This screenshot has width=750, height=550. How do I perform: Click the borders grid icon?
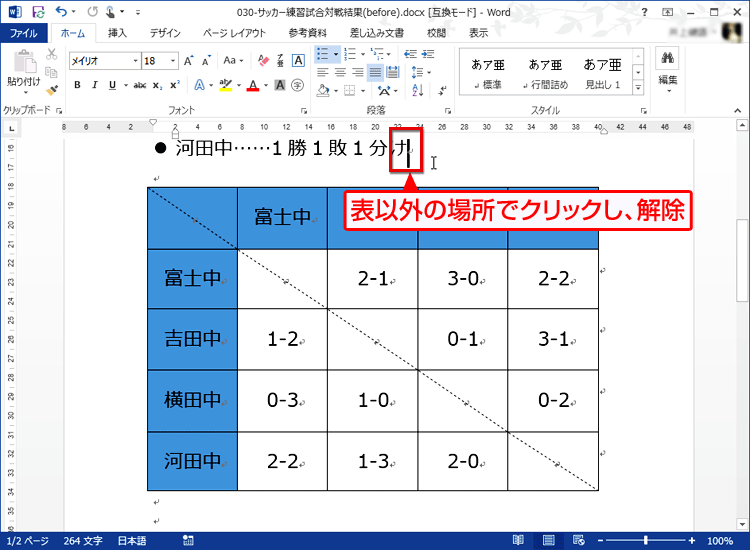(350, 90)
